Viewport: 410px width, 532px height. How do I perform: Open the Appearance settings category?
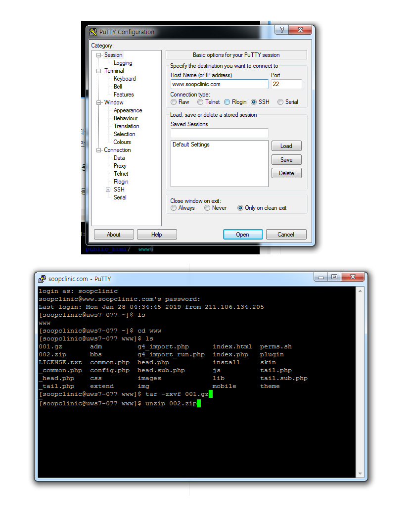pyautogui.click(x=128, y=110)
